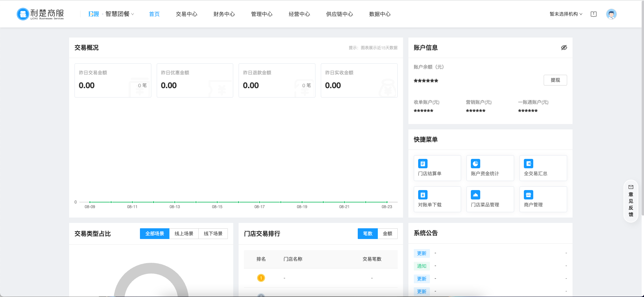Click 门店结算单 label text
Image resolution: width=644 pixels, height=297 pixels.
pos(430,174)
